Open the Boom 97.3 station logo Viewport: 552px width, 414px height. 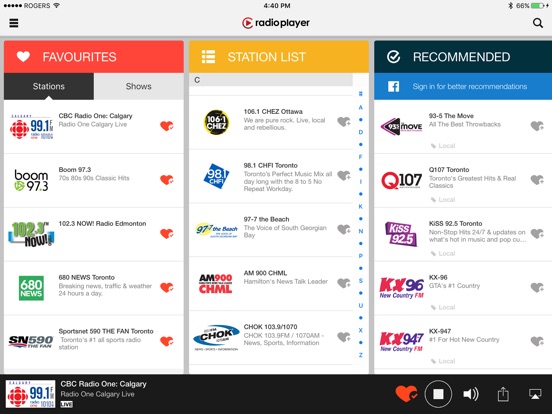(31, 180)
